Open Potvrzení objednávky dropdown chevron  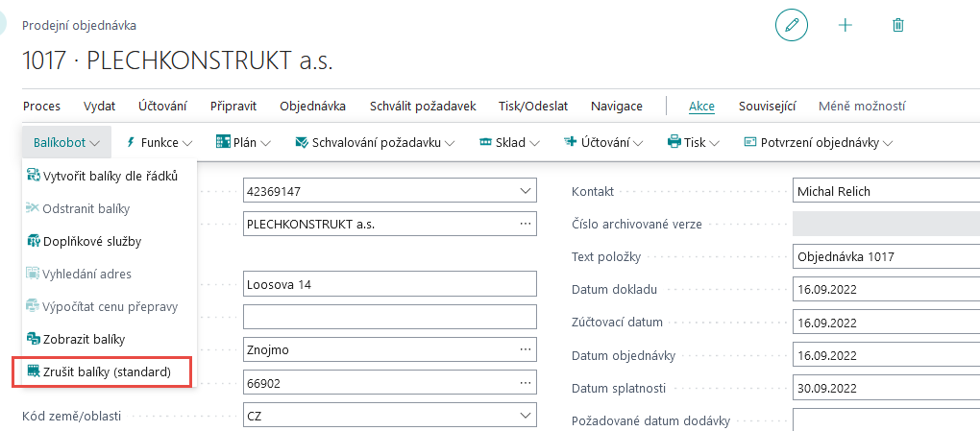(887, 143)
